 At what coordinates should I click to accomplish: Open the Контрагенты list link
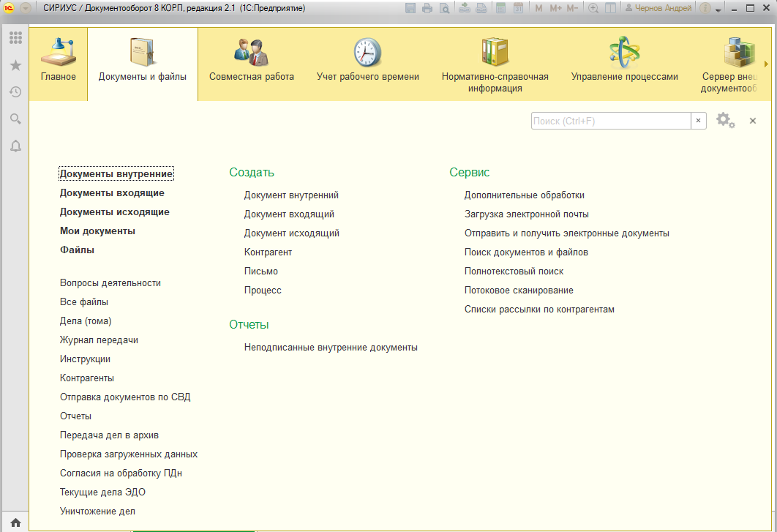pyautogui.click(x=87, y=378)
